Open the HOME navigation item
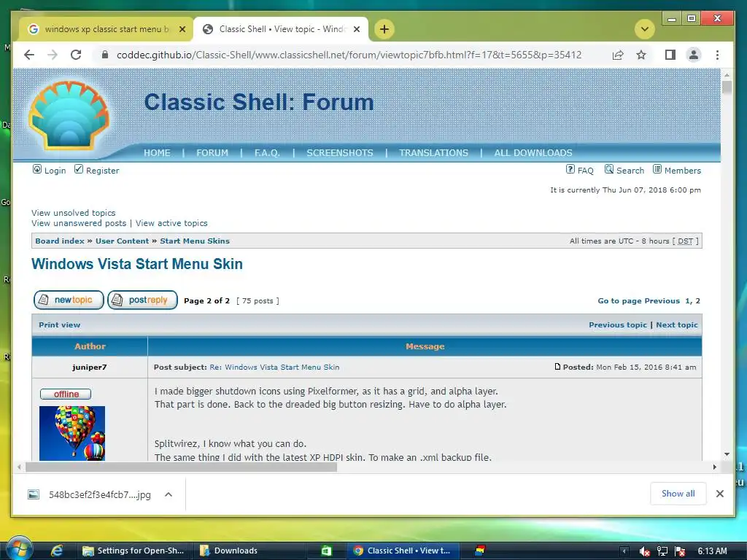This screenshot has width=747, height=560. point(158,153)
